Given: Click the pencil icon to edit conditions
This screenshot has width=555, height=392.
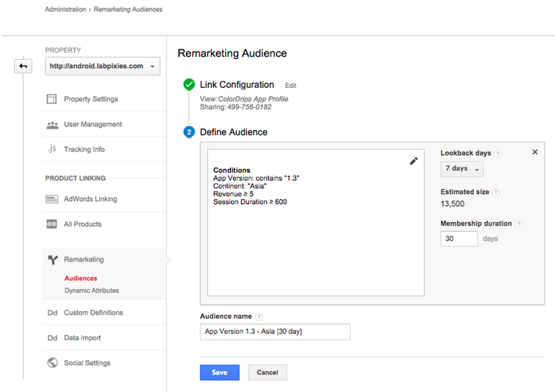Looking at the screenshot, I should (413, 161).
